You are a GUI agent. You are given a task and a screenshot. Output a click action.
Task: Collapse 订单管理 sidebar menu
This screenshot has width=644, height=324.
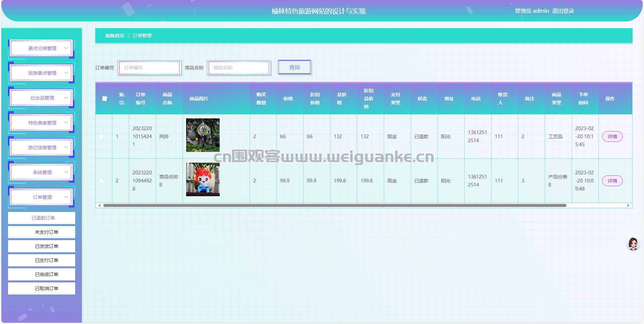[41, 197]
